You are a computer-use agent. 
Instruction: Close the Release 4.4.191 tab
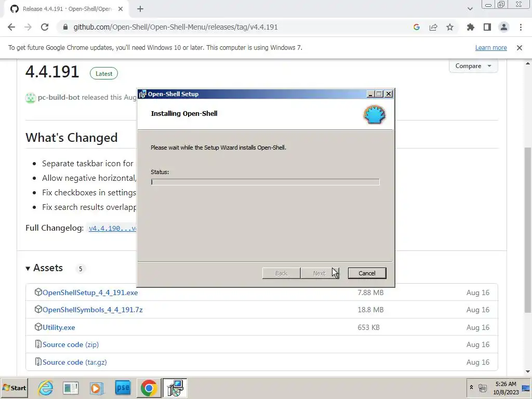click(121, 9)
